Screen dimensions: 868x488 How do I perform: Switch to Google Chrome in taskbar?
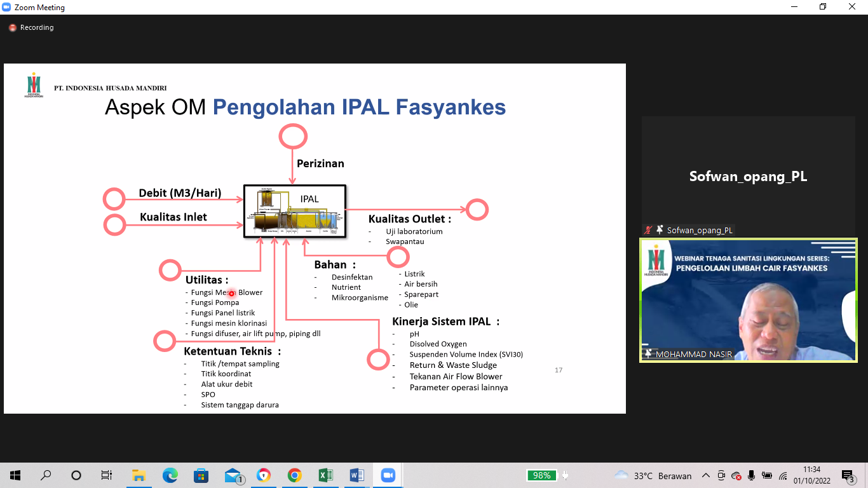click(294, 475)
